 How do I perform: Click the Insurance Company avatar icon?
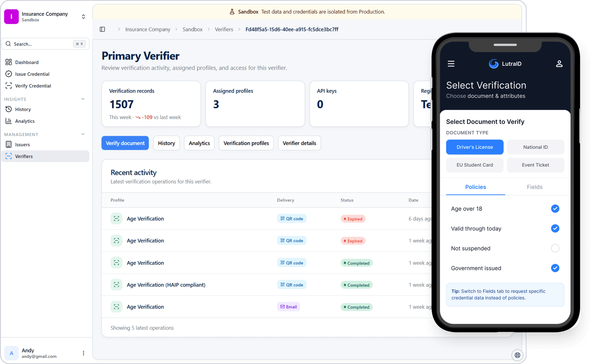click(11, 17)
